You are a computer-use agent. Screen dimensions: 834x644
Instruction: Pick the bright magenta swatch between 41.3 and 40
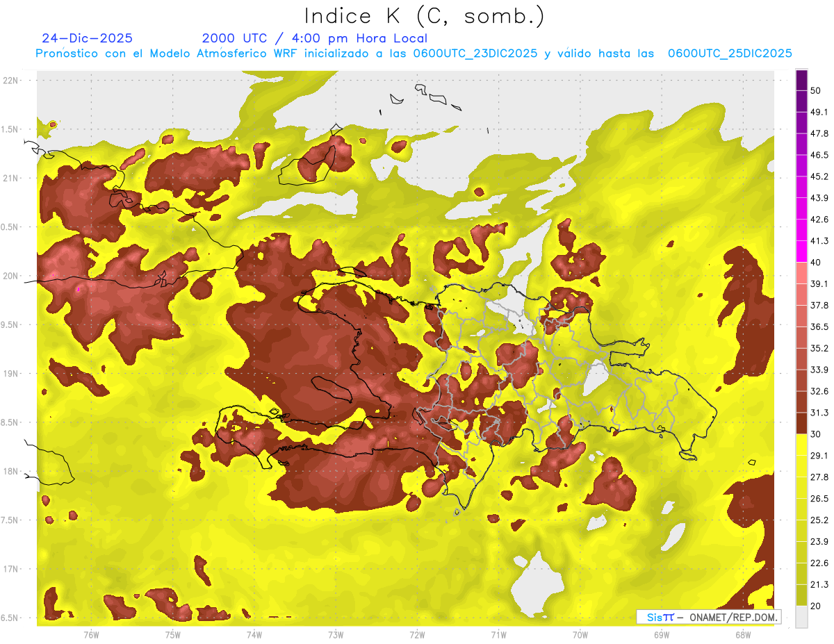(801, 251)
